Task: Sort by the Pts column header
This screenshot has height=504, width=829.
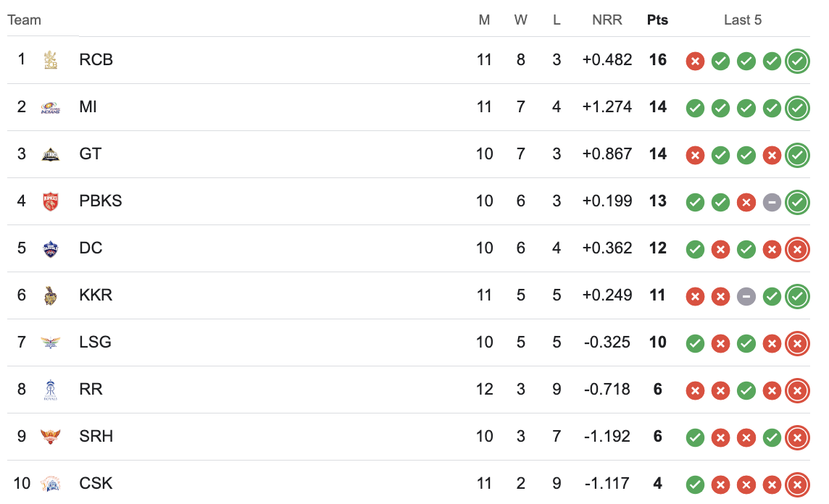Action: [x=657, y=20]
